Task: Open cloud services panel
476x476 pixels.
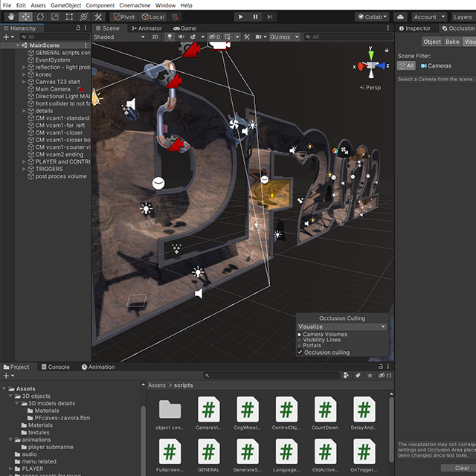Action: pyautogui.click(x=400, y=17)
